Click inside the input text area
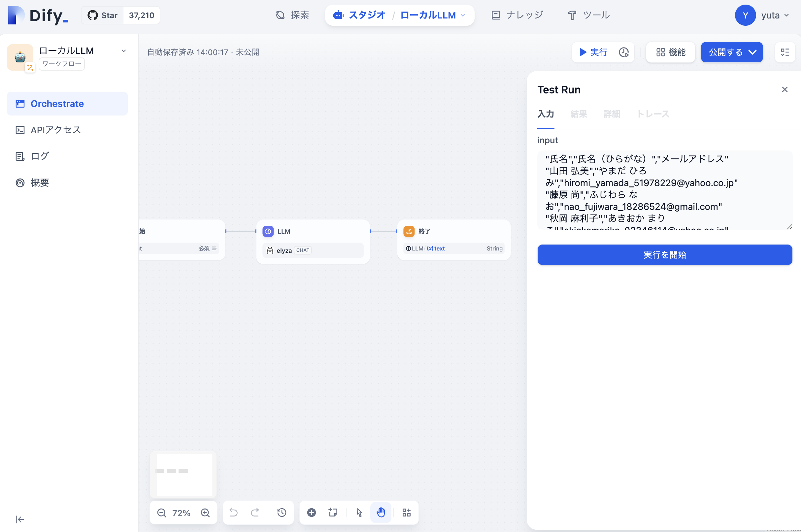Screen dimensions: 801x532 tap(664, 190)
